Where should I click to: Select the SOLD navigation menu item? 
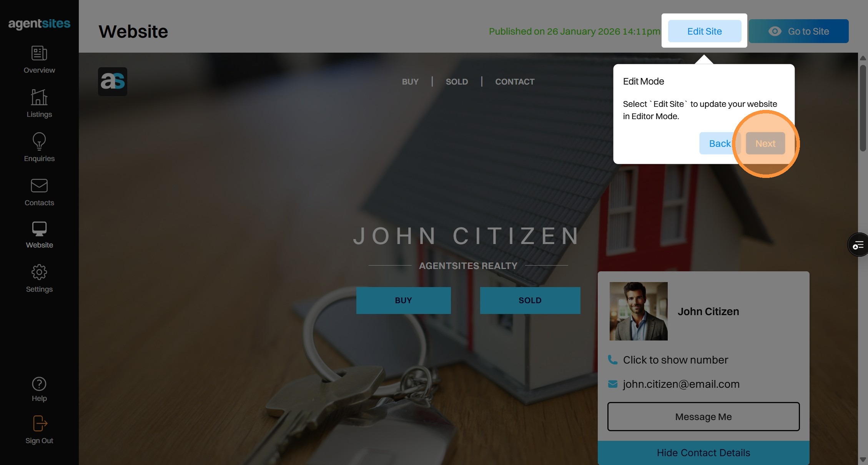457,81
